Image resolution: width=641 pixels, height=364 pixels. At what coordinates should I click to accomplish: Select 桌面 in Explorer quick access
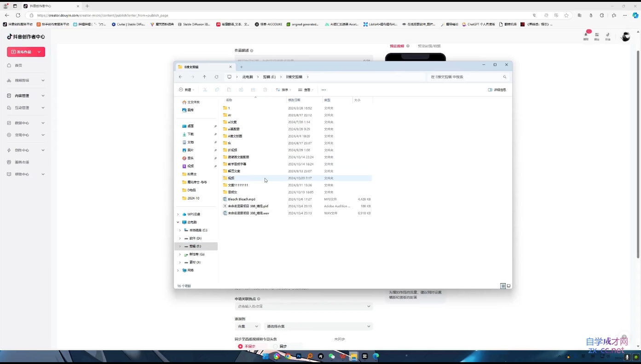(x=191, y=126)
